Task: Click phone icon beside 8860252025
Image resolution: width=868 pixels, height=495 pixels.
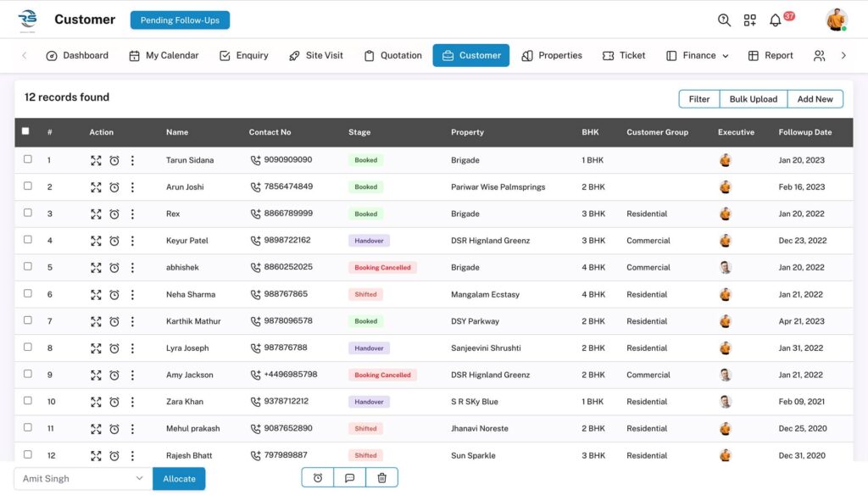Action: (255, 268)
